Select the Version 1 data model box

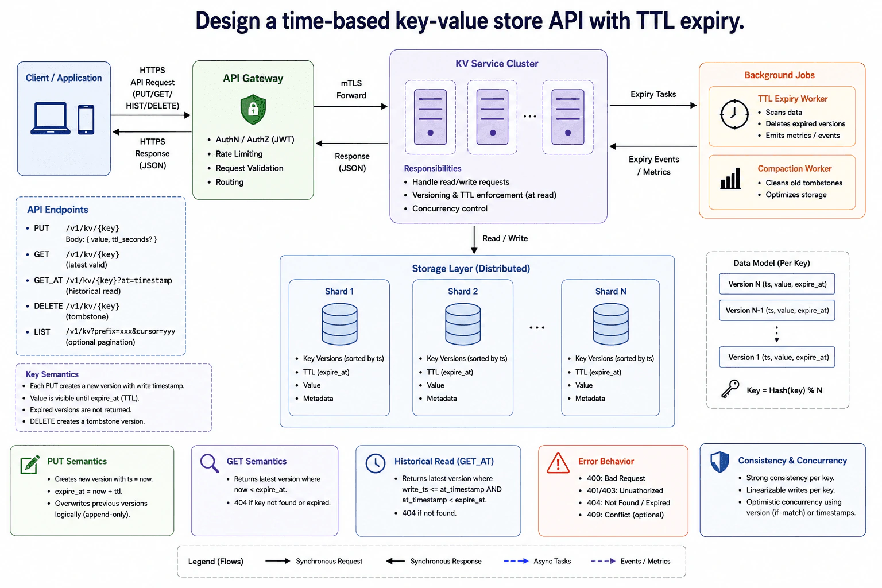777,357
